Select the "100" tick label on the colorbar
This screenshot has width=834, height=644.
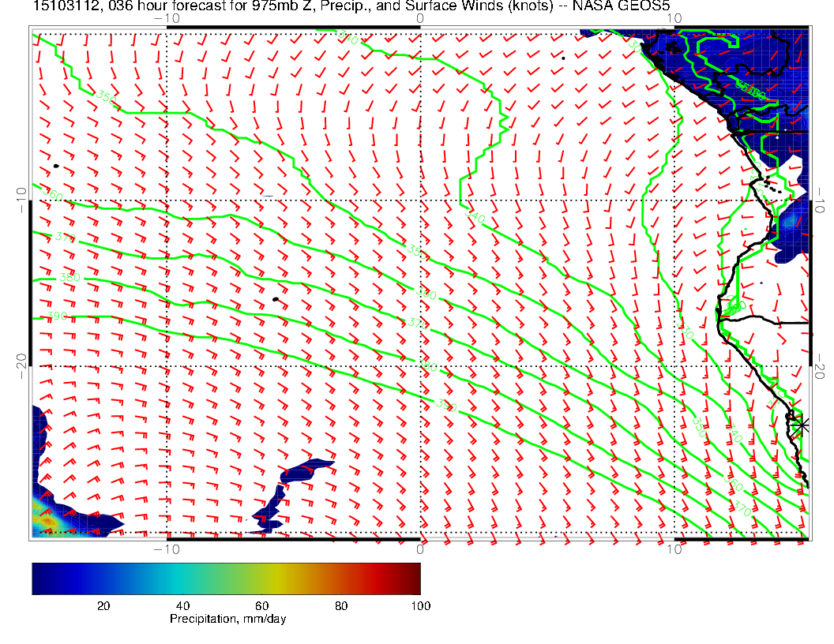(420, 605)
